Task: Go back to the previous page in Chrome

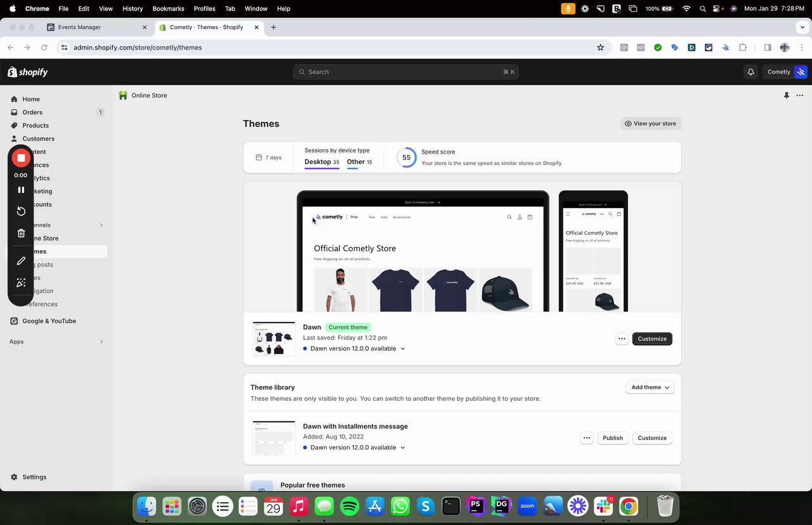Action: coord(11,48)
